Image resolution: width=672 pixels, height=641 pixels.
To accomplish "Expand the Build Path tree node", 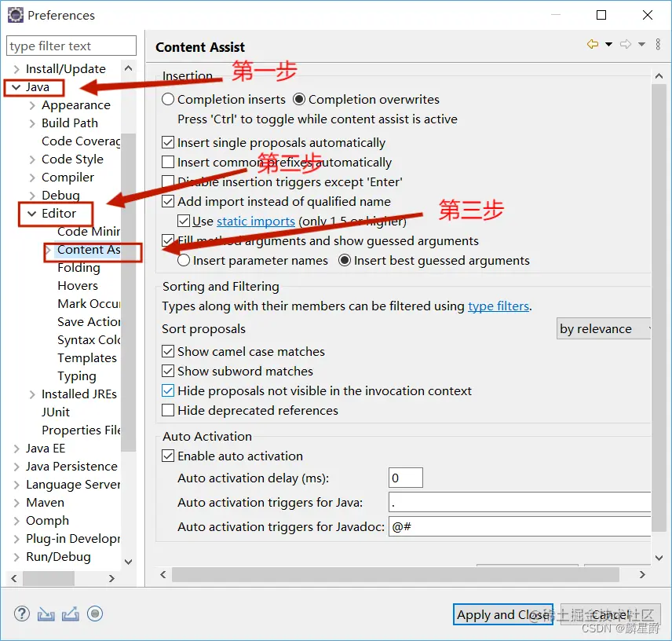I will coord(32,123).
